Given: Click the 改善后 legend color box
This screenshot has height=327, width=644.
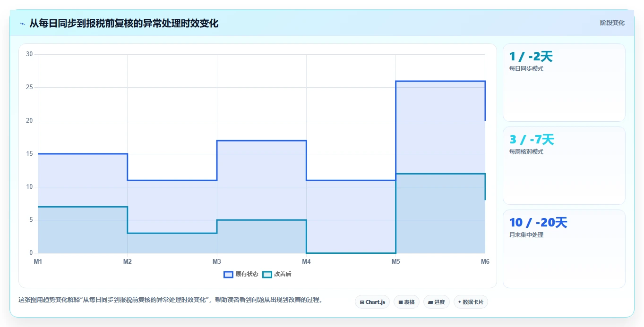Looking at the screenshot, I should [267, 275].
